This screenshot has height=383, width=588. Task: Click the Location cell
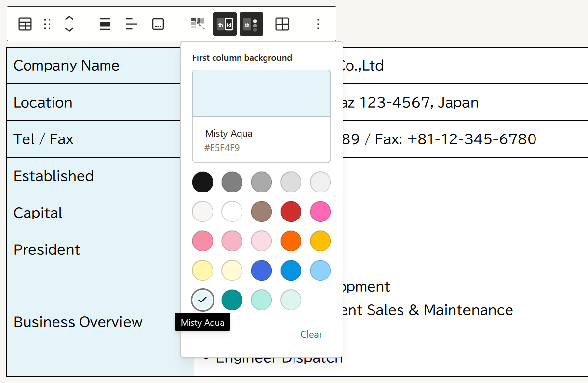pyautogui.click(x=94, y=103)
